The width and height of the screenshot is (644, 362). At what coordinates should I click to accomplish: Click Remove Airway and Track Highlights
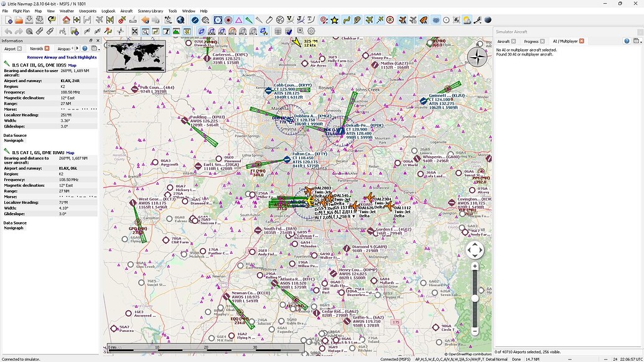click(x=62, y=57)
